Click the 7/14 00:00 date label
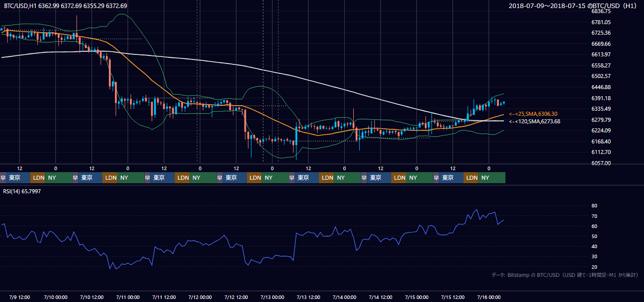 [x=345, y=297]
